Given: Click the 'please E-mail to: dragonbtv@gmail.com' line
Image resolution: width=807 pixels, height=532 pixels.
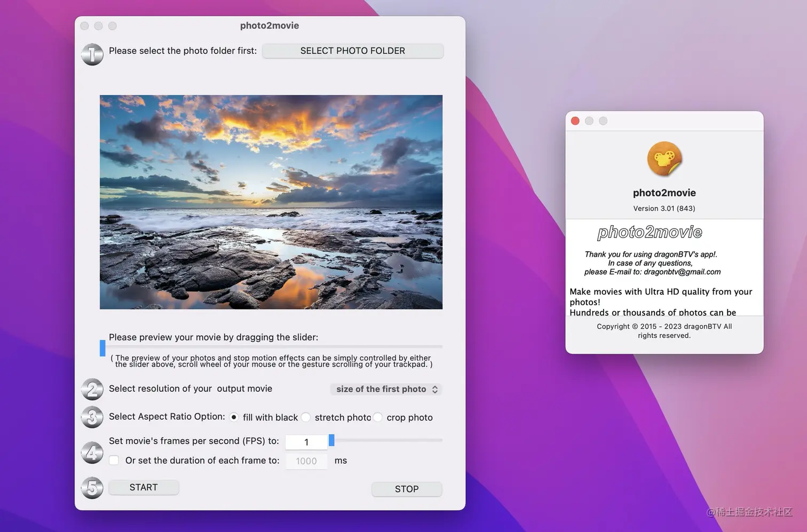Looking at the screenshot, I should point(652,272).
